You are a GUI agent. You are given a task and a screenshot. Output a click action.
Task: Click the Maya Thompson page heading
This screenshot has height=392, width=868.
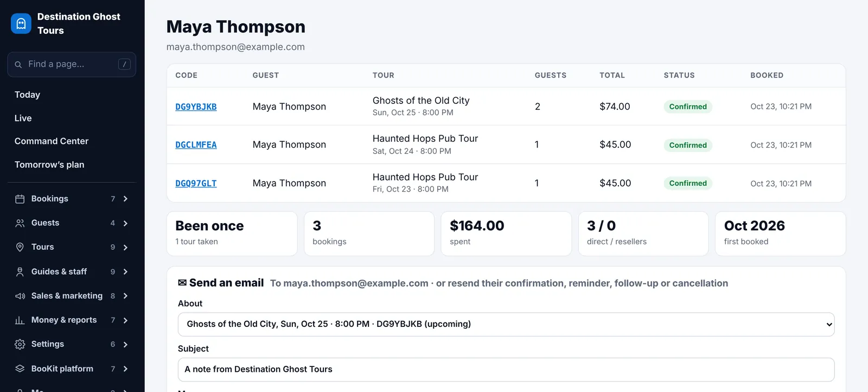236,27
